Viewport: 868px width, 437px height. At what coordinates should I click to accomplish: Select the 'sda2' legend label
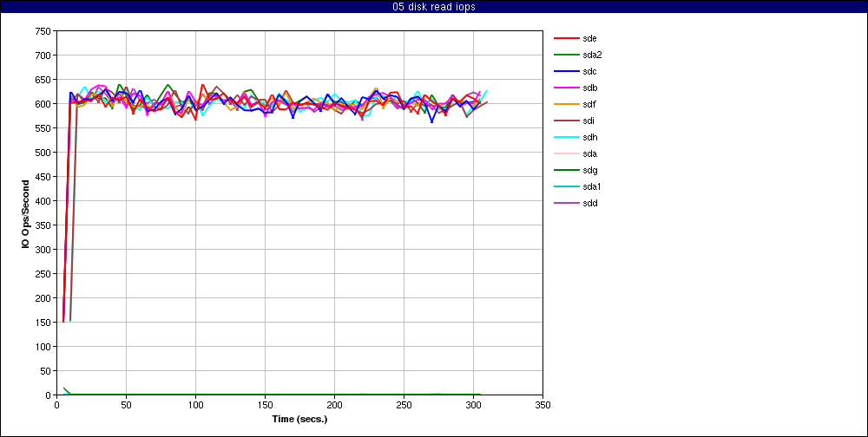[592, 55]
